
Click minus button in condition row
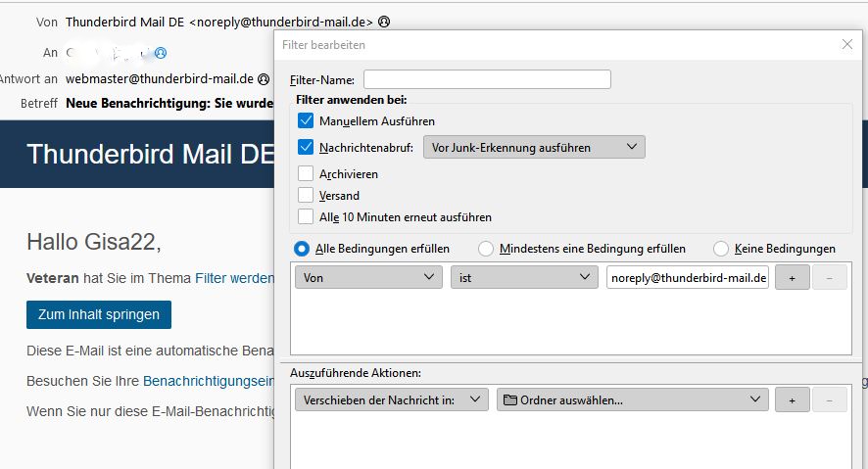pyautogui.click(x=829, y=278)
